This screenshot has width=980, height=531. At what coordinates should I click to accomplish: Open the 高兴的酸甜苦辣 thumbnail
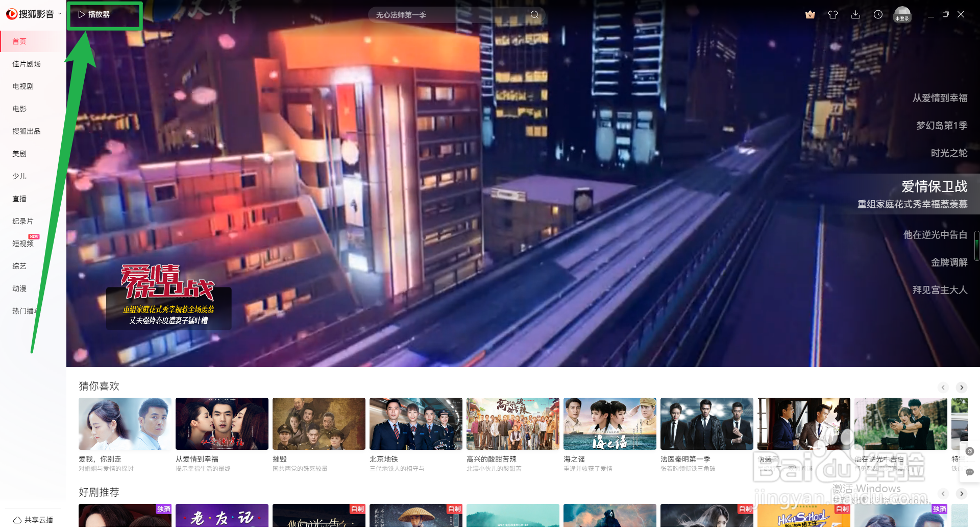[513, 424]
